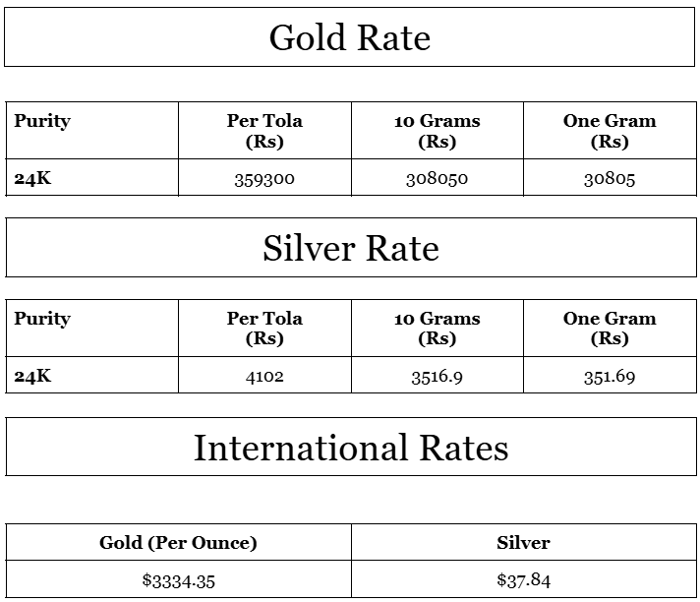Click the International Rates heading
The image size is (700, 602).
[x=351, y=448]
